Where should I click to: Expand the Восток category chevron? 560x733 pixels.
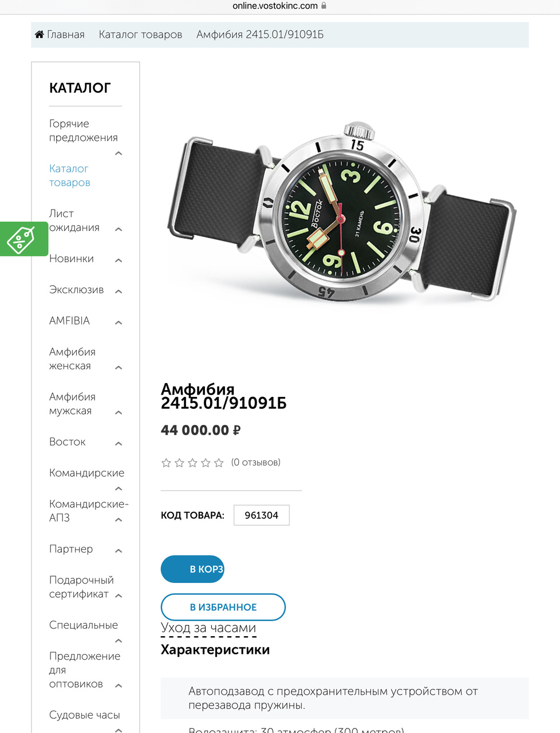click(119, 443)
